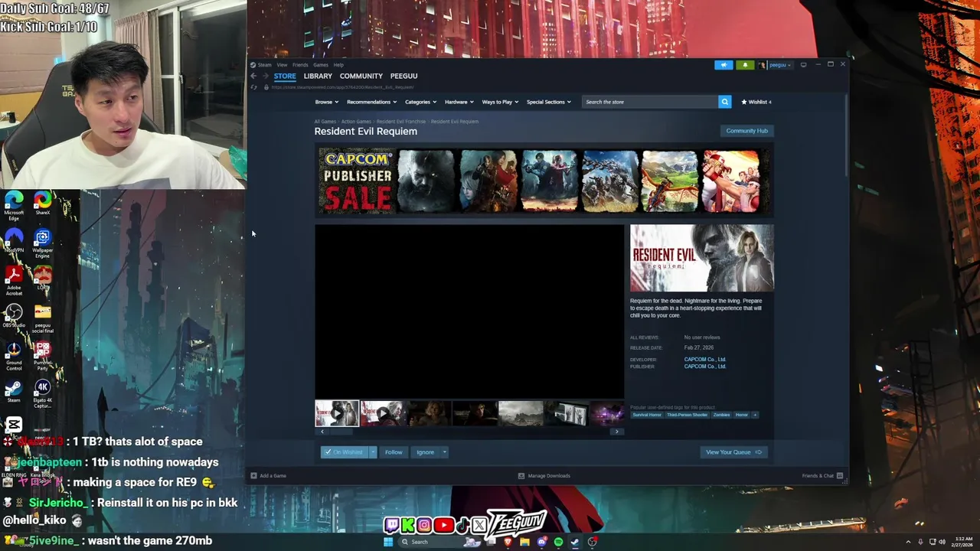Open the Steam menu
This screenshot has height=551, width=980.
tap(265, 65)
